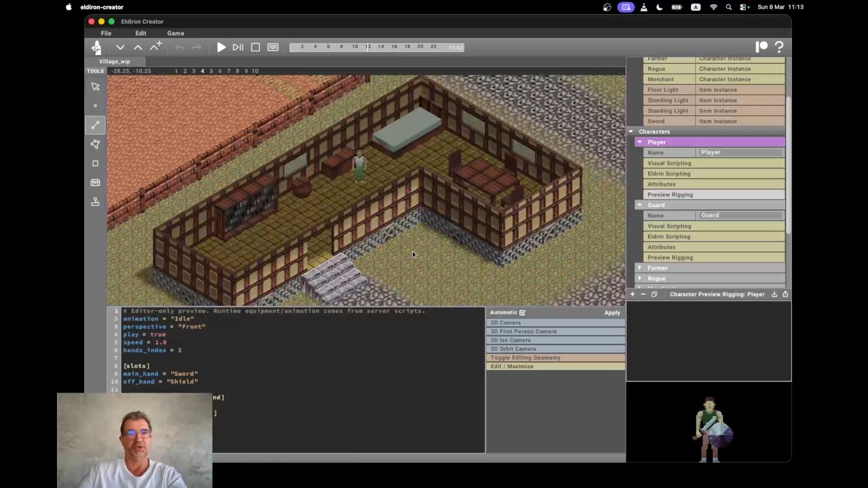Click the time slider at hour 12
The image size is (868, 488).
[x=368, y=47]
